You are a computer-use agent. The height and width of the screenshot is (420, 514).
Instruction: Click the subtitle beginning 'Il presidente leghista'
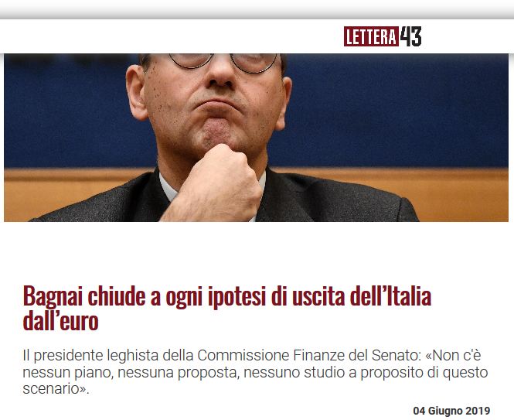[x=255, y=372]
